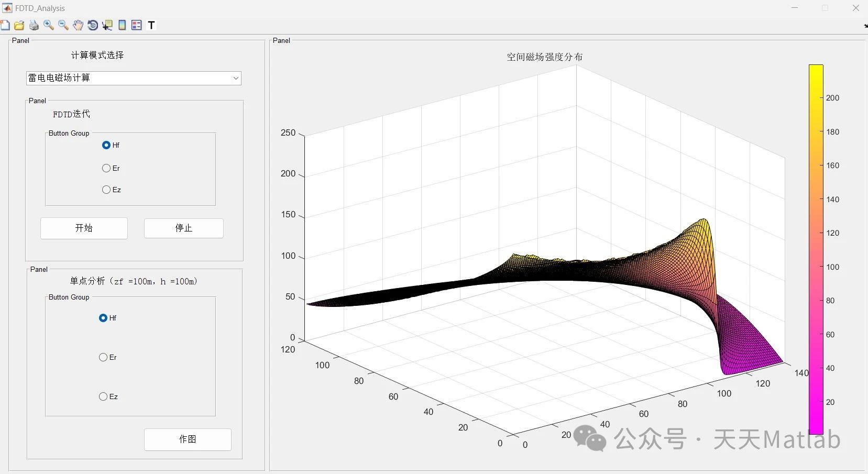Click the 单点分析 (zf =100m, h =100m) label

coord(134,281)
